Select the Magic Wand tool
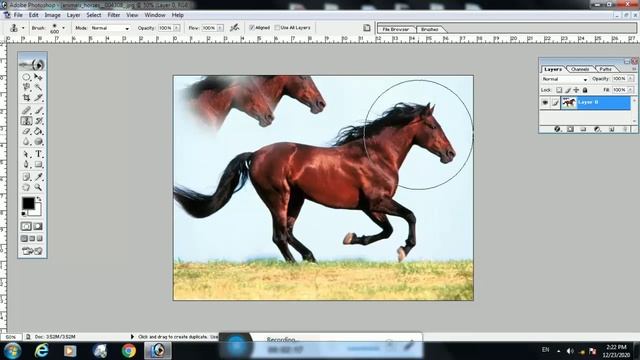The width and height of the screenshot is (640, 360). [x=38, y=87]
